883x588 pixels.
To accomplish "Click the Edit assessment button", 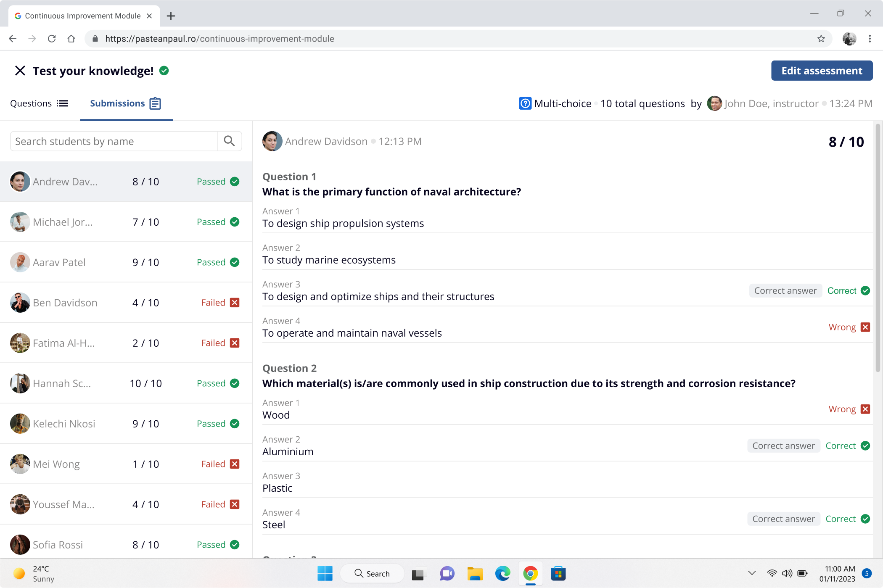I will (822, 71).
